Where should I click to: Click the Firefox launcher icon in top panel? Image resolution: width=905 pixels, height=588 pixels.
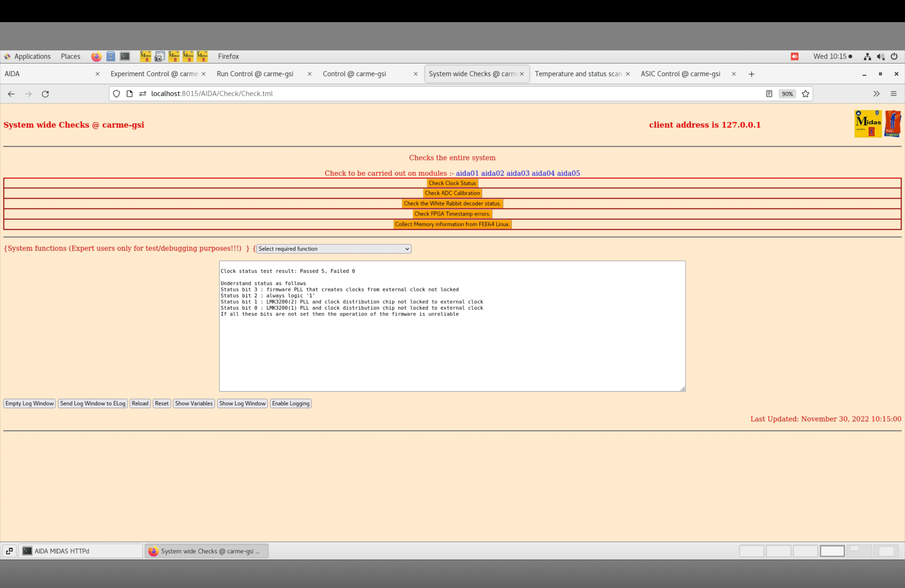click(x=96, y=57)
